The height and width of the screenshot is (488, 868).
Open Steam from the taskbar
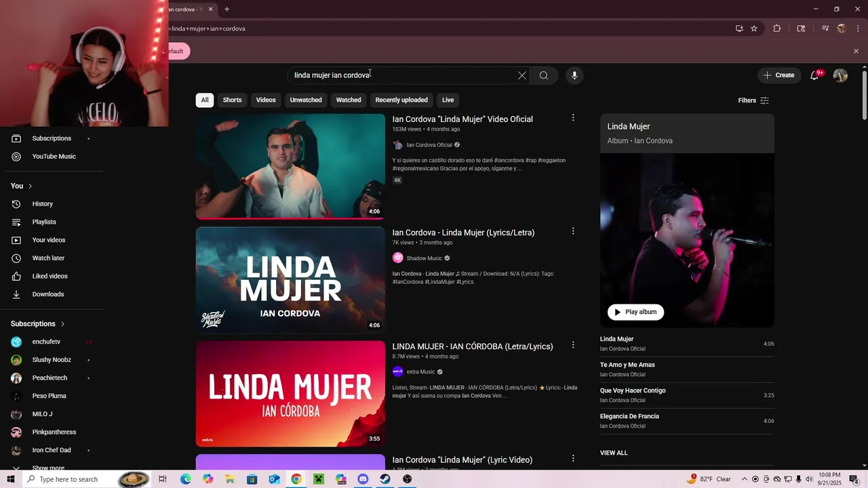(385, 479)
